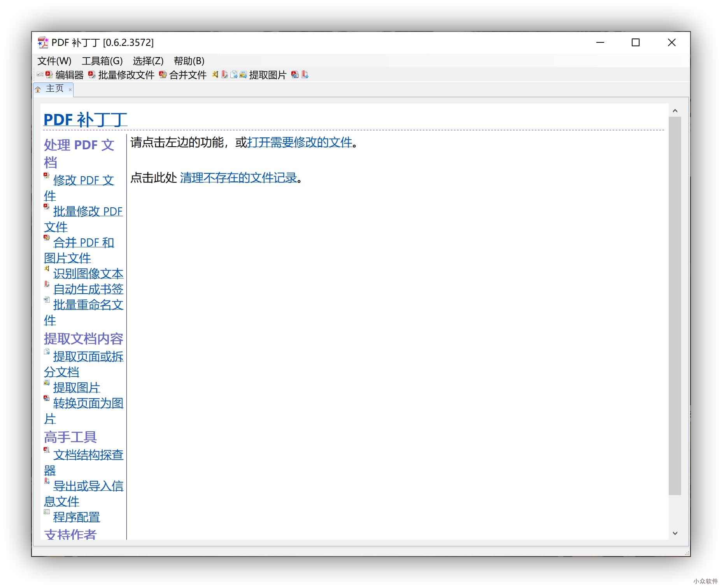The height and width of the screenshot is (588, 722).
Task: Click the convert-pages-to-images icon in the toolbar
Action: (x=295, y=75)
